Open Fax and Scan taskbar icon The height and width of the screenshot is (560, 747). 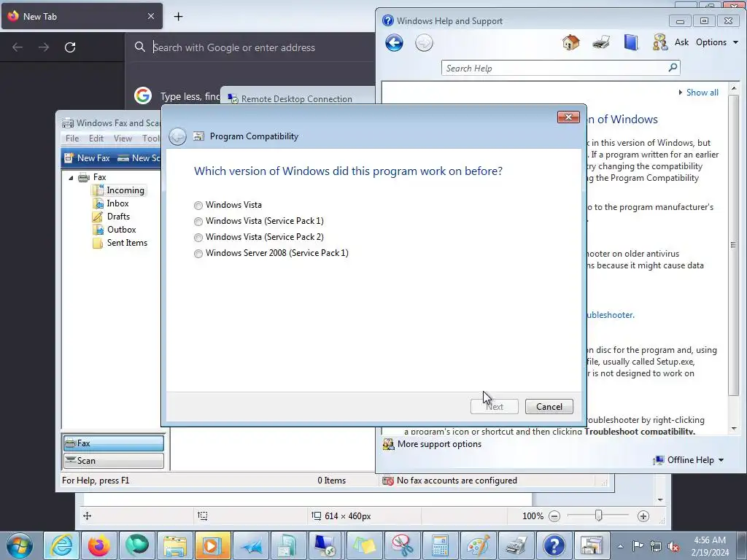[x=516, y=545]
